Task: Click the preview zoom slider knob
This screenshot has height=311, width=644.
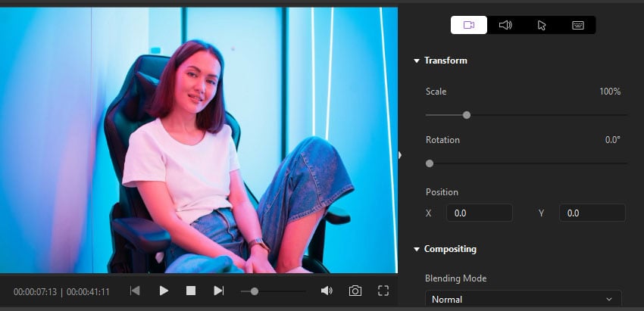Action: pyautogui.click(x=255, y=291)
